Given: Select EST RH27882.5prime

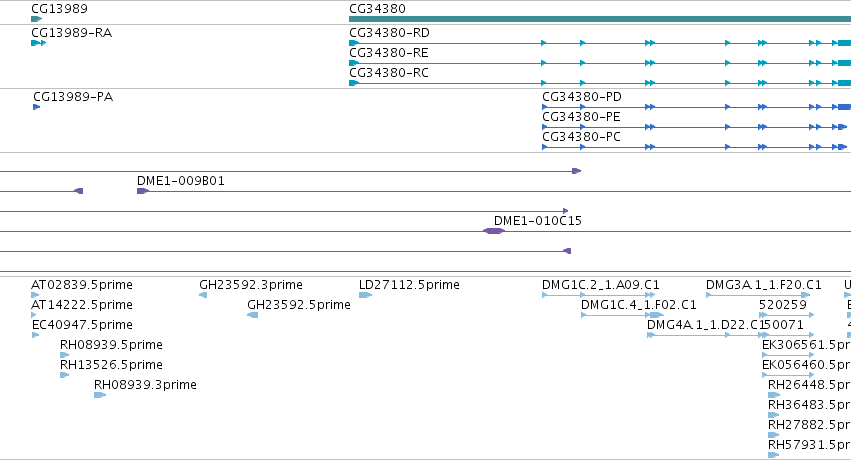Looking at the screenshot, I should coord(809,425).
